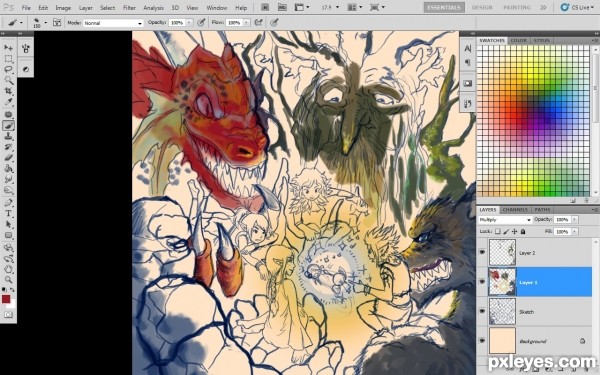Toggle tablet pressure controls opacity
The image size is (600, 375).
click(201, 23)
